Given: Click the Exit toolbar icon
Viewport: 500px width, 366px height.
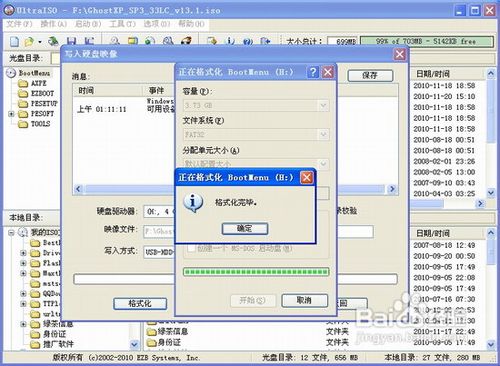Looking at the screenshot, I should tap(265, 41).
